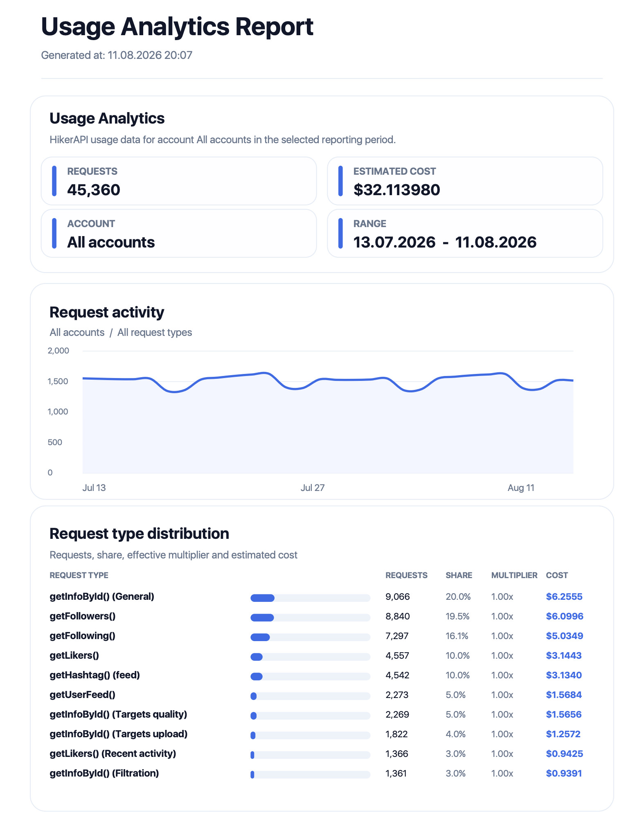Image resolution: width=644 pixels, height=824 pixels.
Task: Select the "All accounts" value in the ACCOUNT card
Action: 111,242
